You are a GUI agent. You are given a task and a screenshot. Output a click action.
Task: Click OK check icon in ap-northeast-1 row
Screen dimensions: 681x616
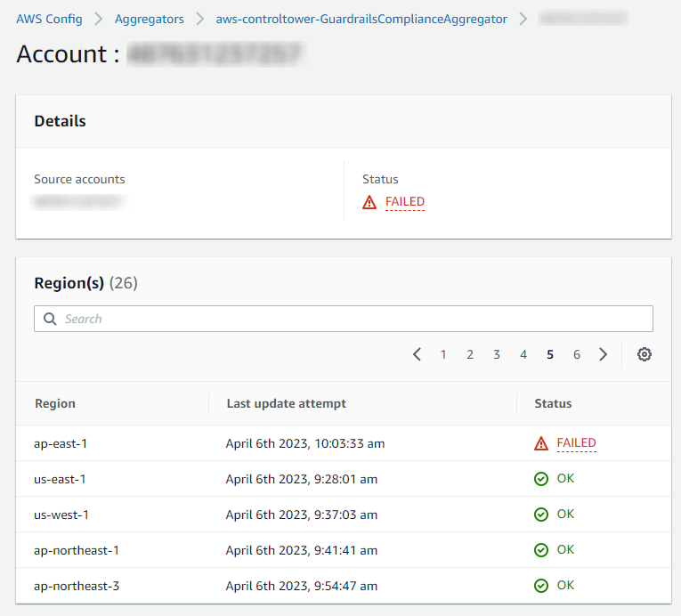540,550
